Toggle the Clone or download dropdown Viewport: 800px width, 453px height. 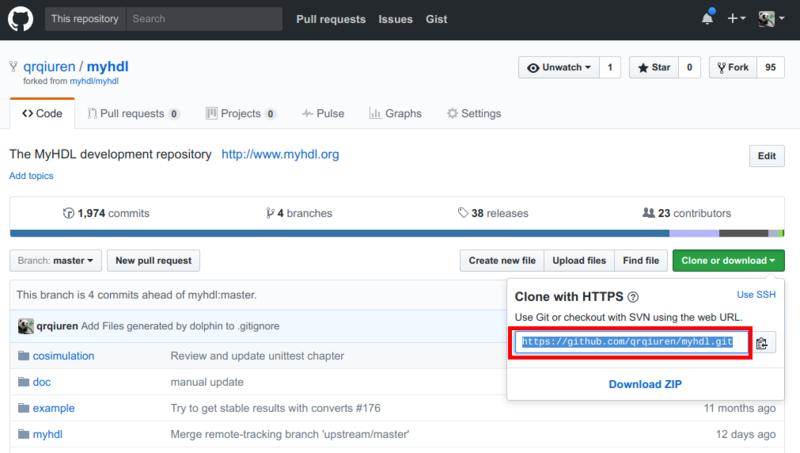[x=729, y=261]
